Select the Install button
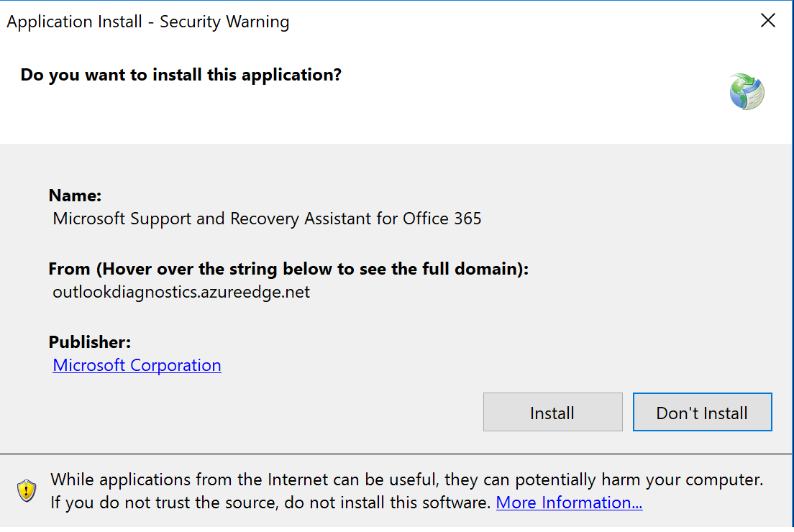Image resolution: width=794 pixels, height=532 pixels. (x=552, y=412)
